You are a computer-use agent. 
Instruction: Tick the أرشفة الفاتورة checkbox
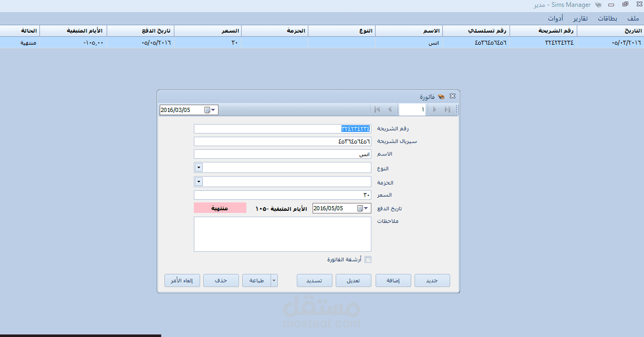coord(368,259)
